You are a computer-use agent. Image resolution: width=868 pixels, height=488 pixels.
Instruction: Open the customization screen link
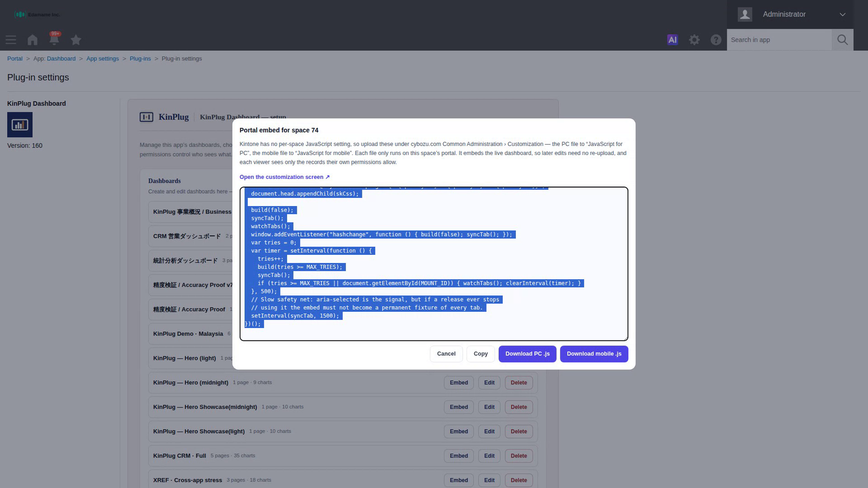(x=284, y=177)
